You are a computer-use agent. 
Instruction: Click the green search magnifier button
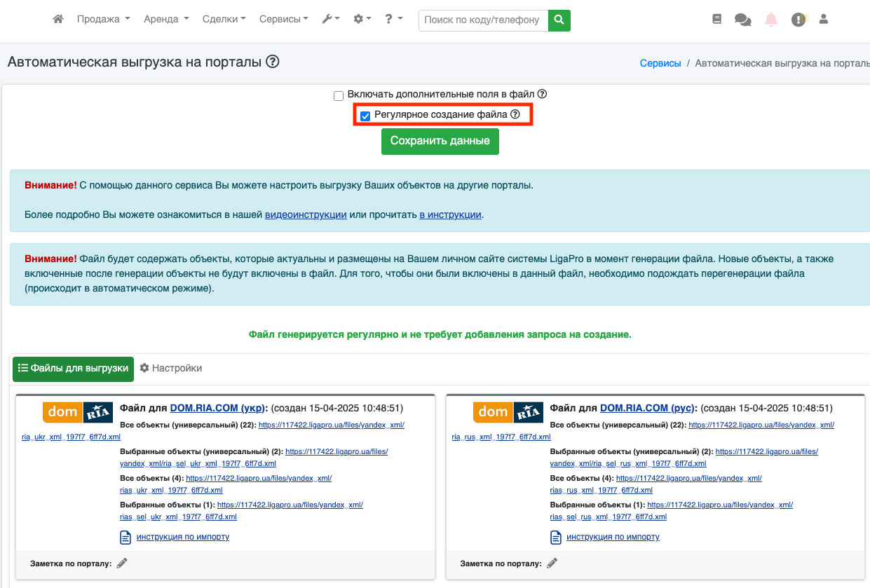(x=559, y=20)
